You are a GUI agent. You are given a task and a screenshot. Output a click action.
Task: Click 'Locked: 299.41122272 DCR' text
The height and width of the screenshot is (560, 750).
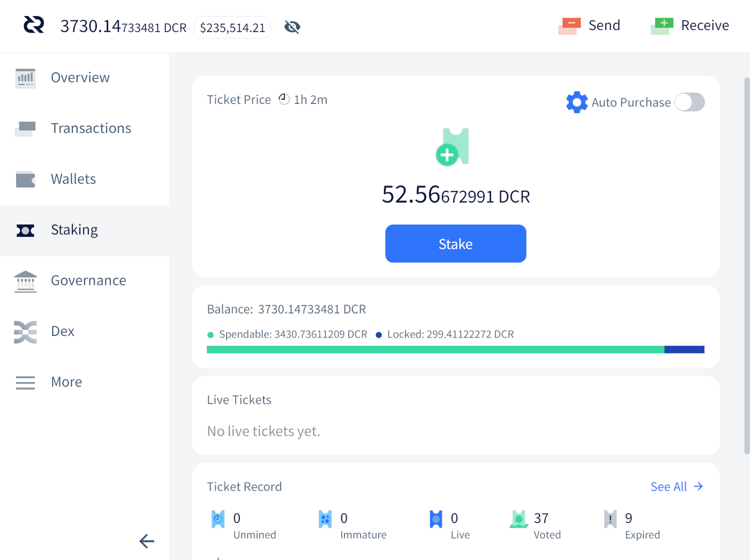451,334
